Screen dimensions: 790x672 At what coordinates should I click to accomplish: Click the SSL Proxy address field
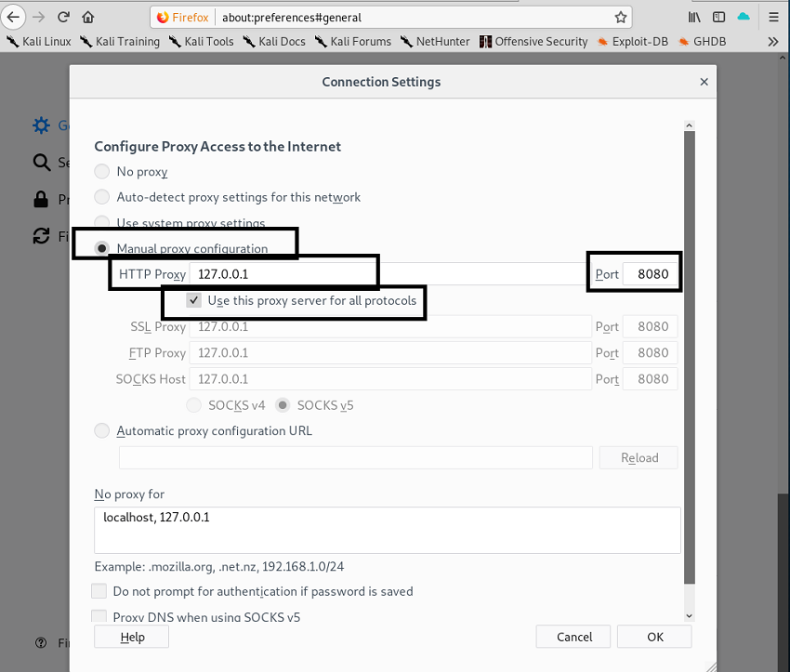pos(390,326)
